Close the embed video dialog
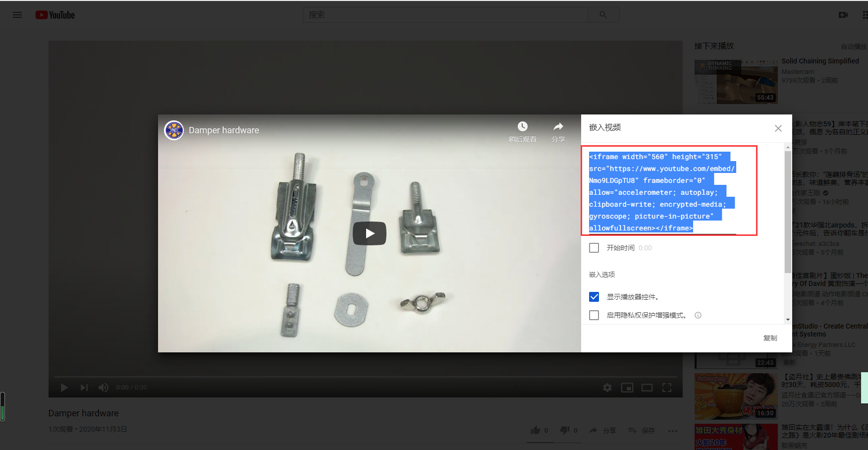 [x=778, y=128]
